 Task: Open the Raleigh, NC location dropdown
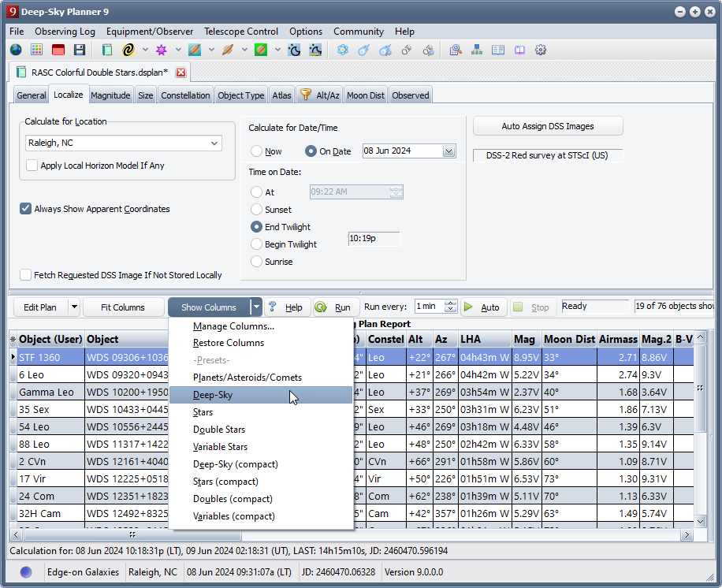tap(214, 143)
